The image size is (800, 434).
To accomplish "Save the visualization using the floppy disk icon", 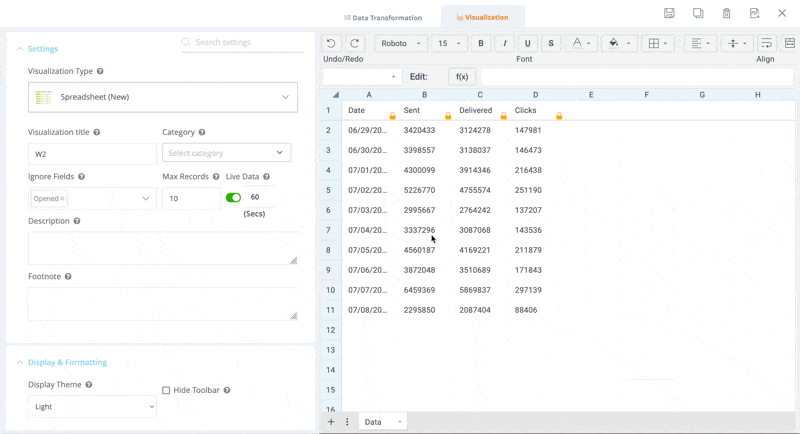I will tap(669, 13).
